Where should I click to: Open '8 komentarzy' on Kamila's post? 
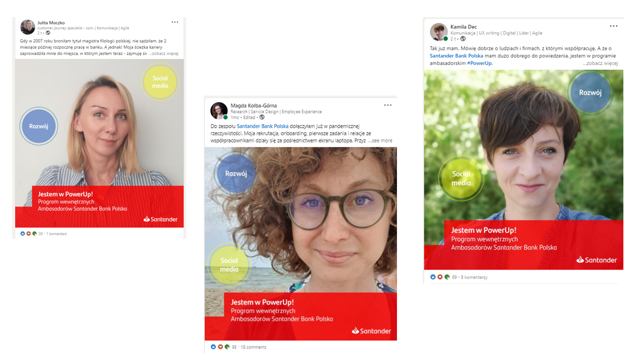point(474,277)
